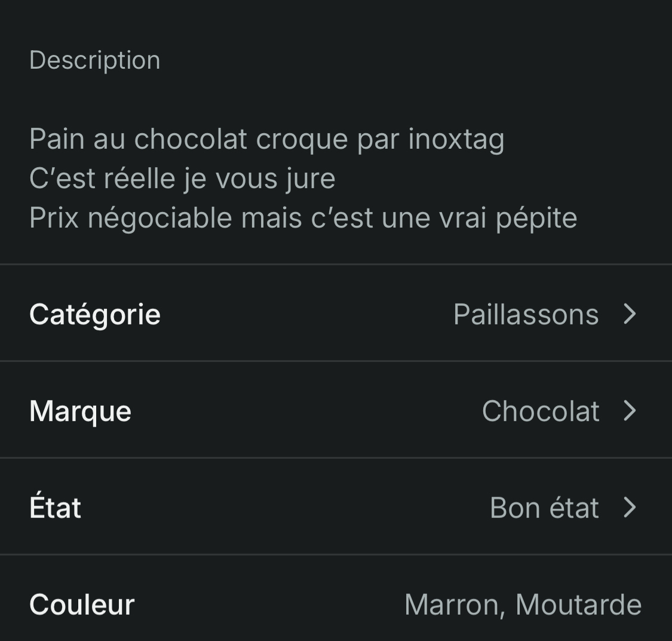The height and width of the screenshot is (641, 672).
Task: Tap the Couleur label
Action: click(82, 605)
